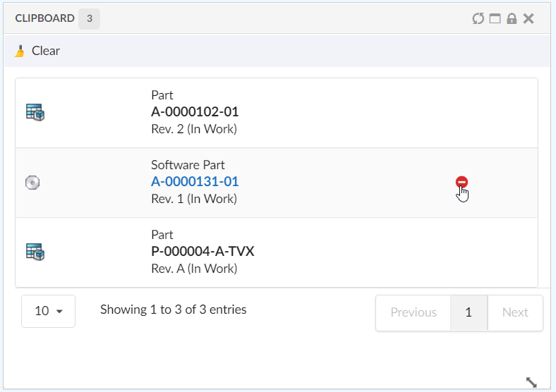This screenshot has width=556, height=392.
Task: Open the A-0000131-01 software part link
Action: pyautogui.click(x=195, y=182)
